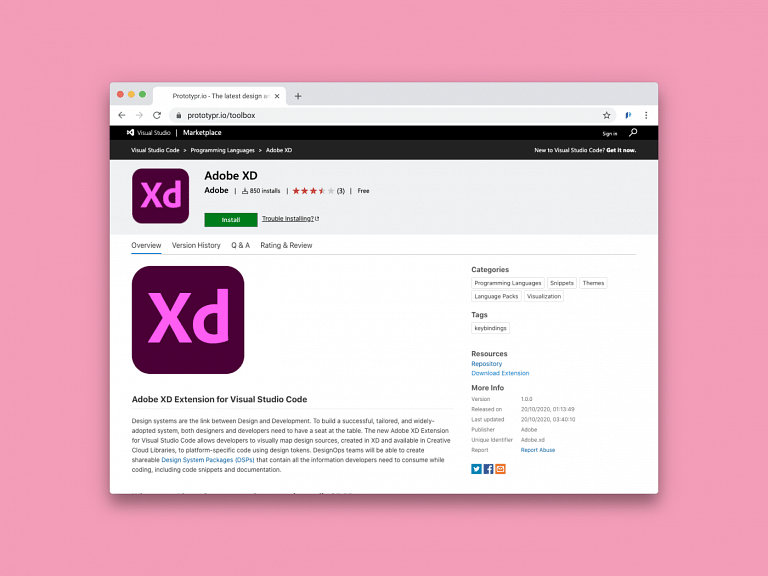Share the extension via the email icon

500,468
